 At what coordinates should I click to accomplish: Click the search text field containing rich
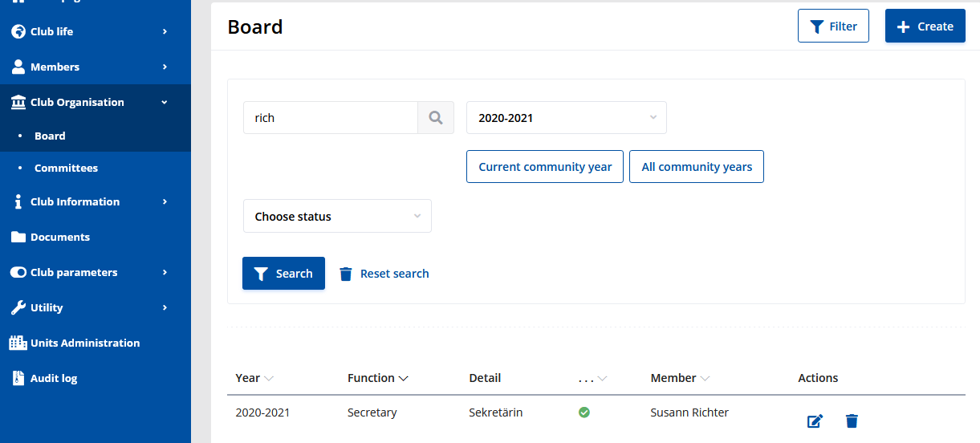click(331, 118)
